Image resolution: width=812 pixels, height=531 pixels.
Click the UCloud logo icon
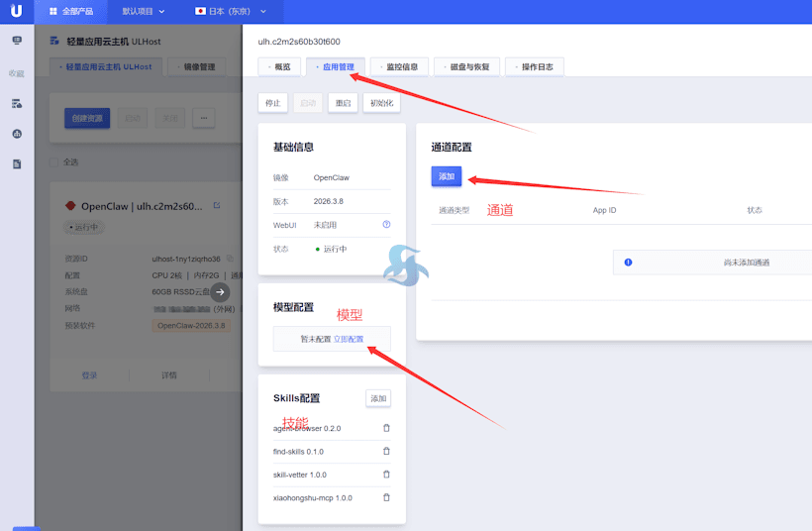point(17,11)
